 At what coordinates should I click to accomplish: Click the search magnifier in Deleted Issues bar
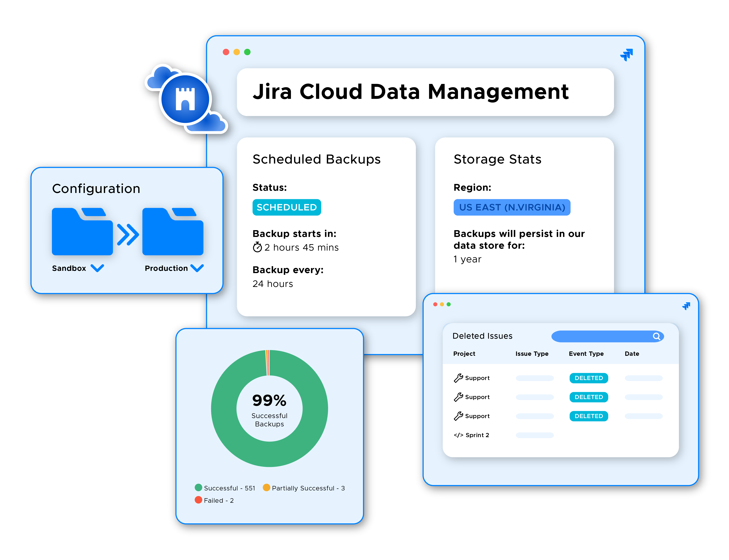pos(656,336)
